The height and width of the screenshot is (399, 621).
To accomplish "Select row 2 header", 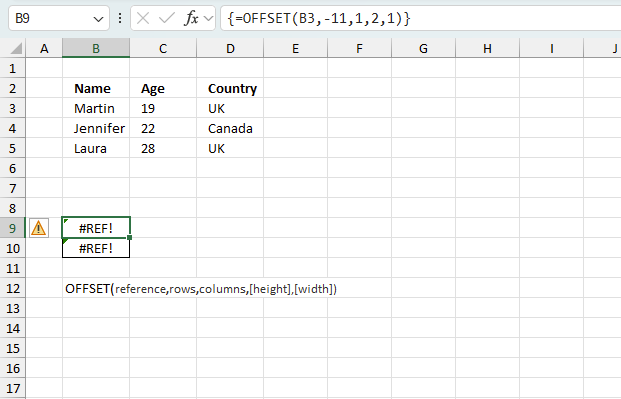I will click(13, 88).
